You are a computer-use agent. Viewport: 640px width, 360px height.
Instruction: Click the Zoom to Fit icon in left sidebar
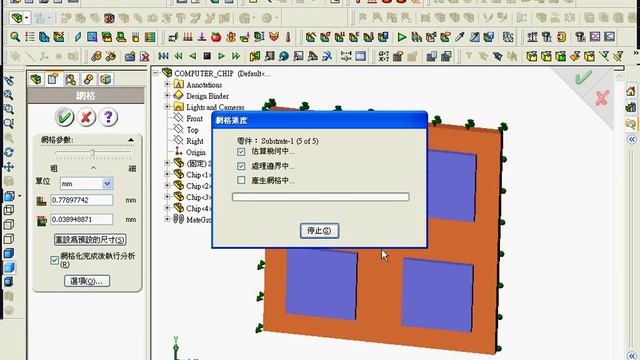tap(9, 95)
